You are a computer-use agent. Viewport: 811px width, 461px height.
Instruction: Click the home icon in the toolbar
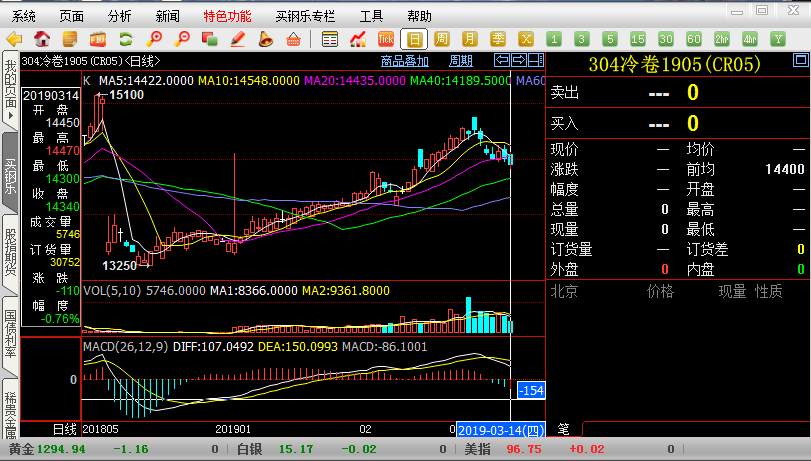coord(43,39)
